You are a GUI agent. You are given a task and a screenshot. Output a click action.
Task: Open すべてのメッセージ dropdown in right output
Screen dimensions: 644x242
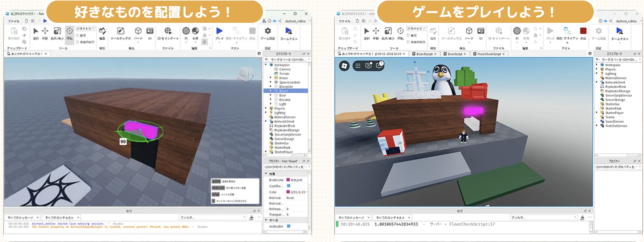[x=354, y=218]
